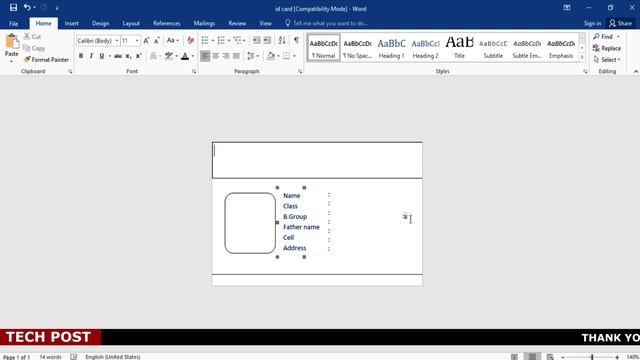
Task: Click the font color A swatch
Action: (185, 56)
